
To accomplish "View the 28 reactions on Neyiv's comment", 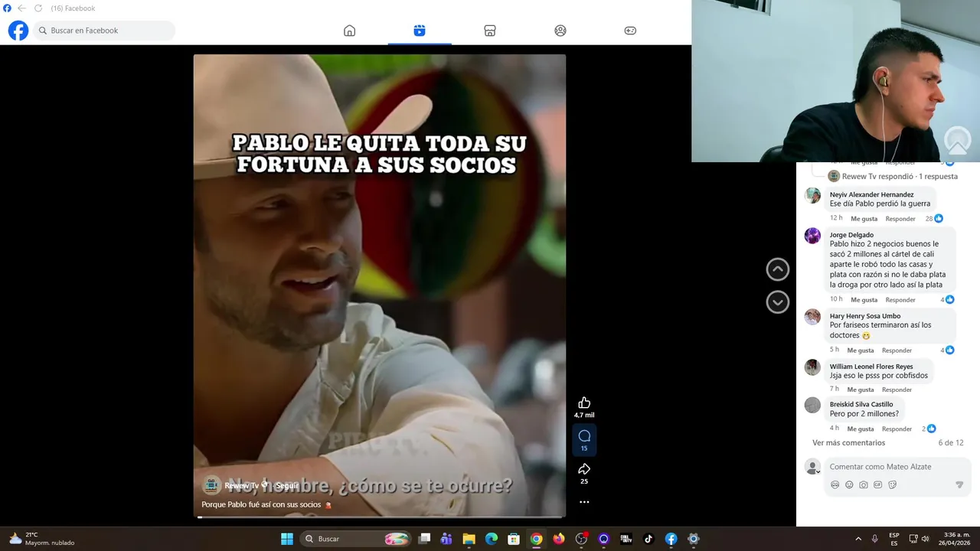I will click(x=934, y=219).
